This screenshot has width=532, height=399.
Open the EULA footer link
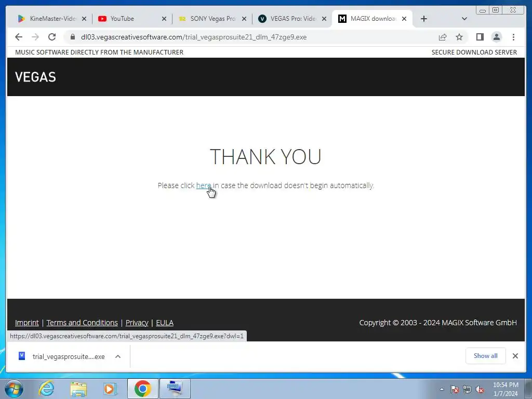pos(165,323)
